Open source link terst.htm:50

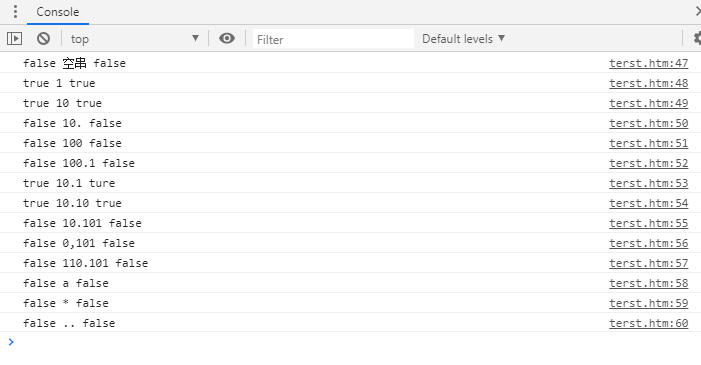coord(648,123)
